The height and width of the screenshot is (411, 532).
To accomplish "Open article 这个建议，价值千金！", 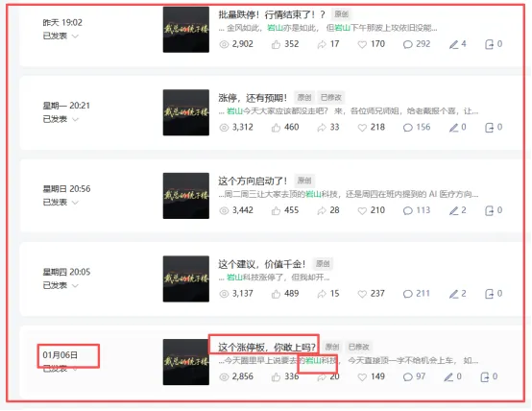I will [262, 264].
